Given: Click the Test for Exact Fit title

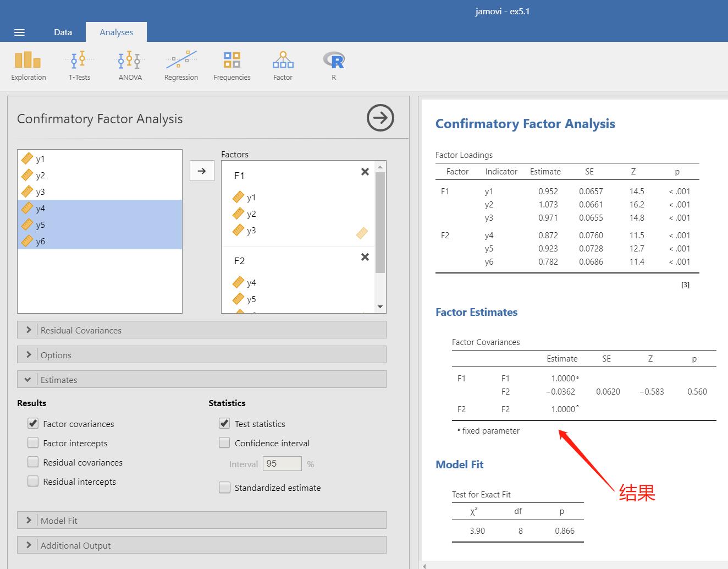Looking at the screenshot, I should [x=481, y=495].
